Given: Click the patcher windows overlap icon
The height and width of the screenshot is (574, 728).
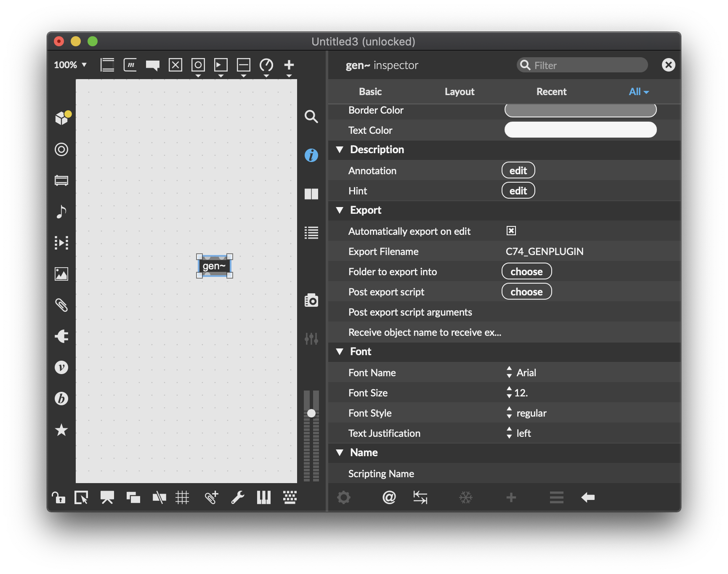Looking at the screenshot, I should click(133, 497).
